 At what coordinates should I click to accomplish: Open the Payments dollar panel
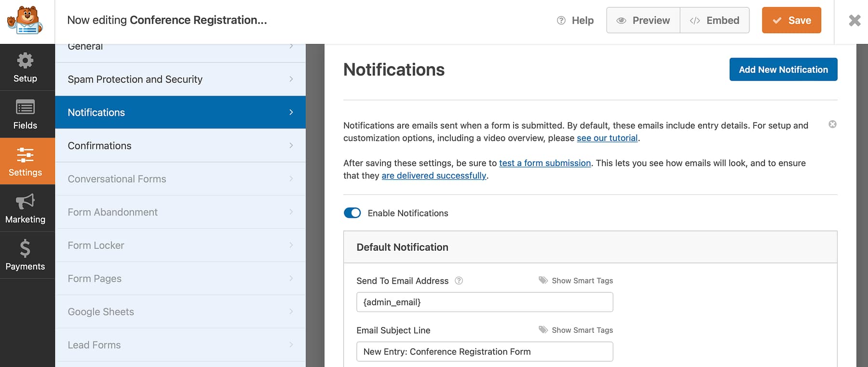point(25,255)
